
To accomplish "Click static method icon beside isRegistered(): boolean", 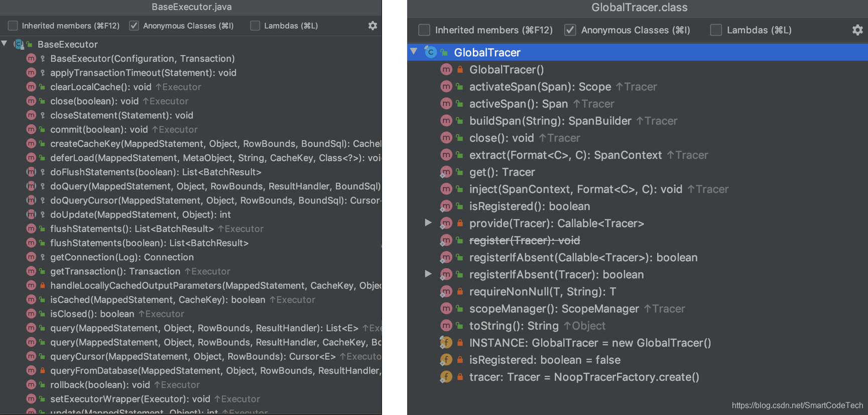I will coord(446,206).
